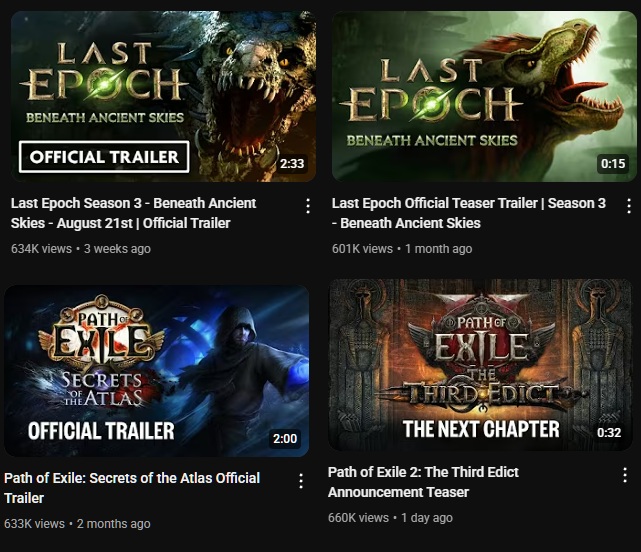Play The Third Edict thumbnail

click(x=480, y=365)
